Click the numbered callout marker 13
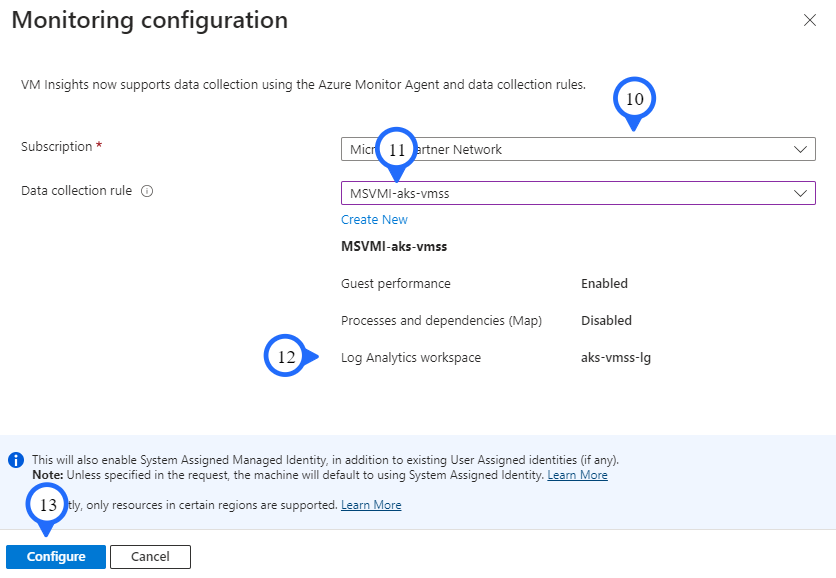 point(48,505)
